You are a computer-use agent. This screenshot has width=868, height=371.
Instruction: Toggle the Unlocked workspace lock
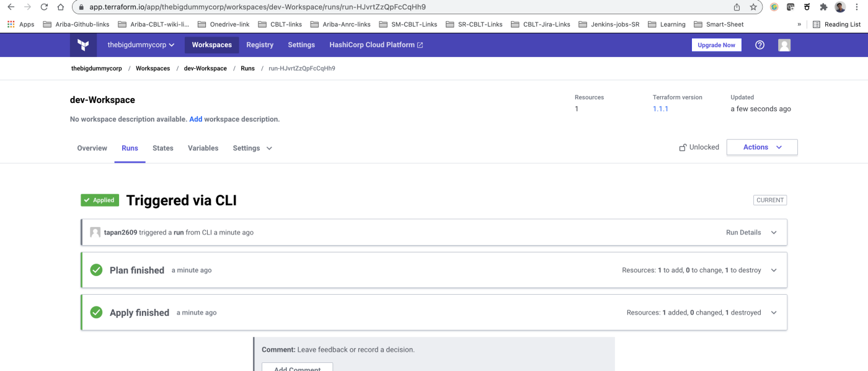699,148
